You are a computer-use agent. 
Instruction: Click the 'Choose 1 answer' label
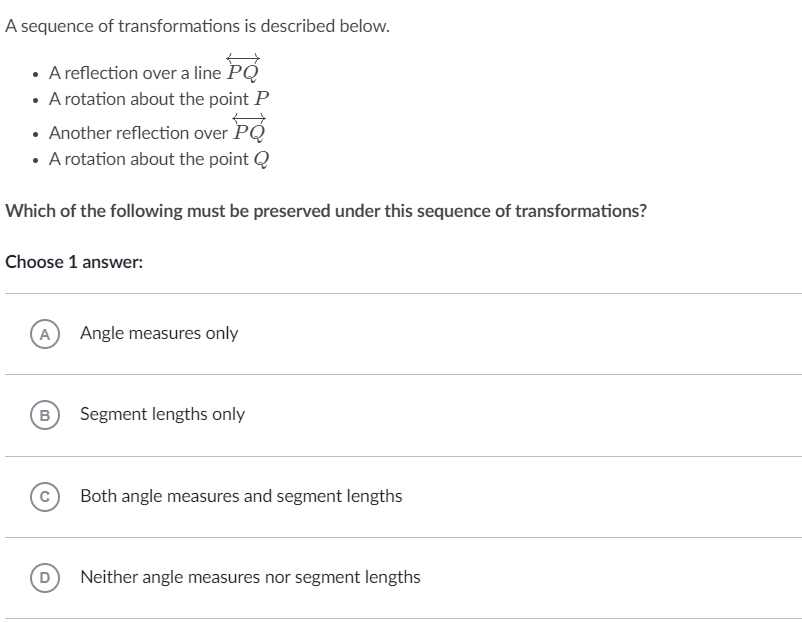[x=75, y=262]
